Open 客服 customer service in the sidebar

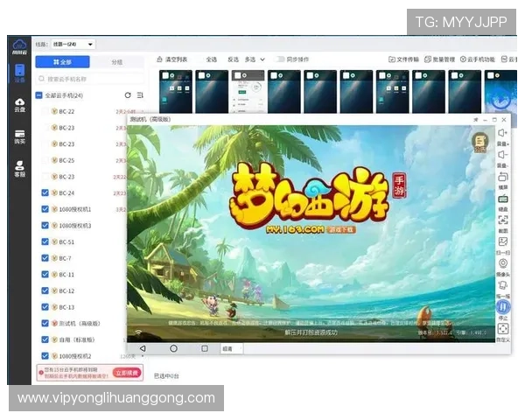coord(19,167)
